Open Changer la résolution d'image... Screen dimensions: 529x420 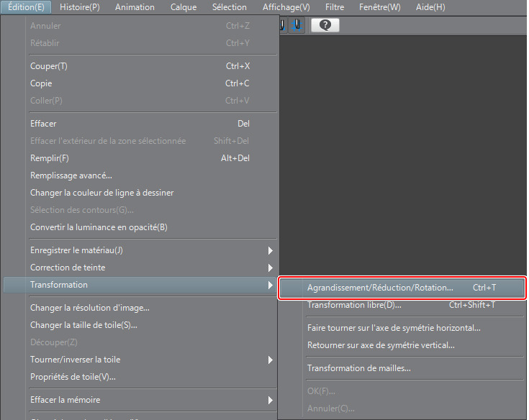[x=140, y=308]
